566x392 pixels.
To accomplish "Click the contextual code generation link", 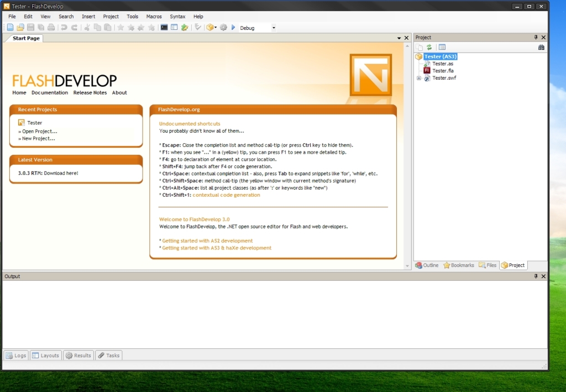I will tap(226, 195).
